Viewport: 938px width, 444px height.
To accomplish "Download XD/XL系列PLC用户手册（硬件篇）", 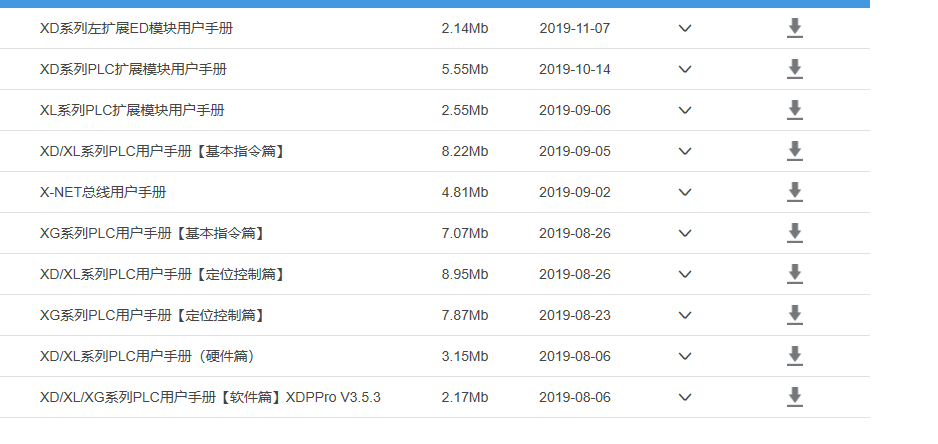I will 795,356.
